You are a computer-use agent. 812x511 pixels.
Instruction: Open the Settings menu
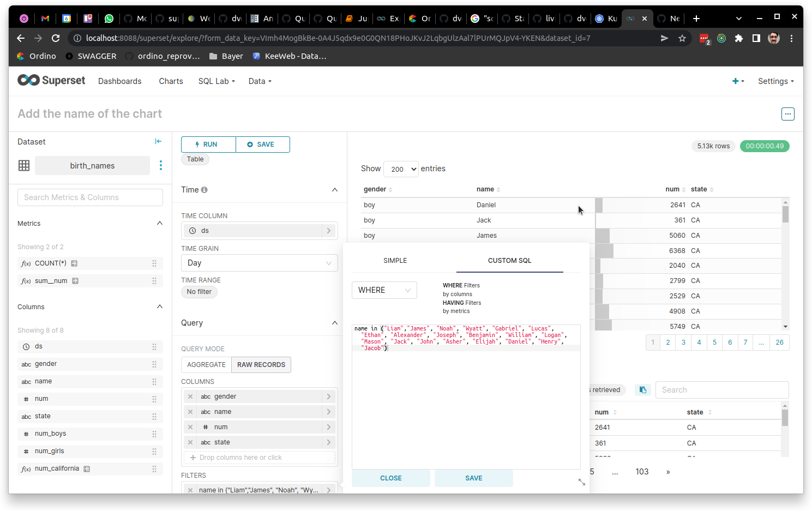pyautogui.click(x=775, y=81)
